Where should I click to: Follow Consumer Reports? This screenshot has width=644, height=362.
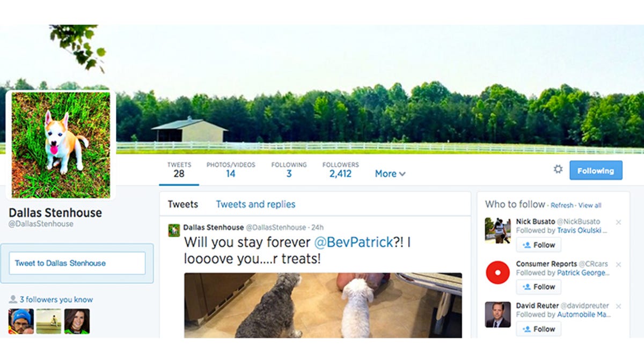pos(539,286)
